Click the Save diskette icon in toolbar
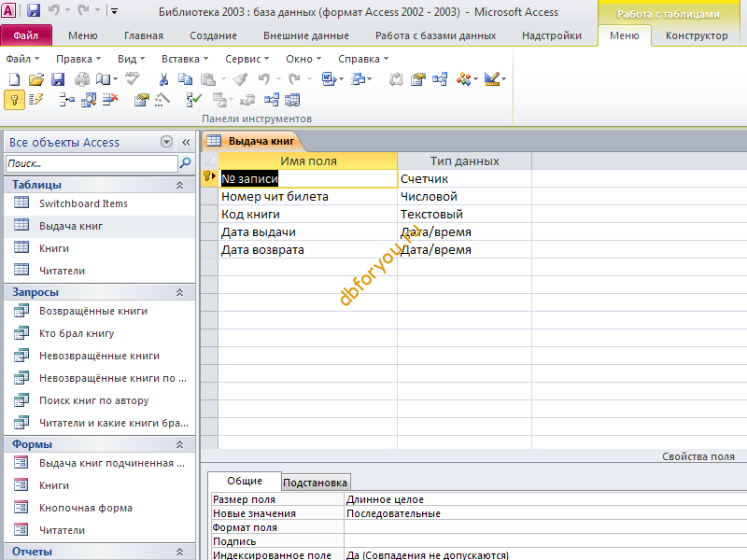The width and height of the screenshot is (747, 560). click(x=58, y=79)
